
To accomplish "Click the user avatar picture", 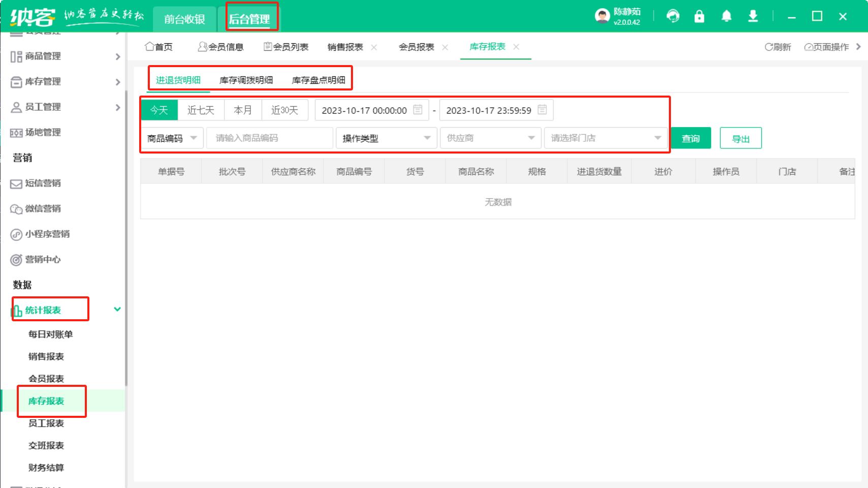I will click(602, 16).
